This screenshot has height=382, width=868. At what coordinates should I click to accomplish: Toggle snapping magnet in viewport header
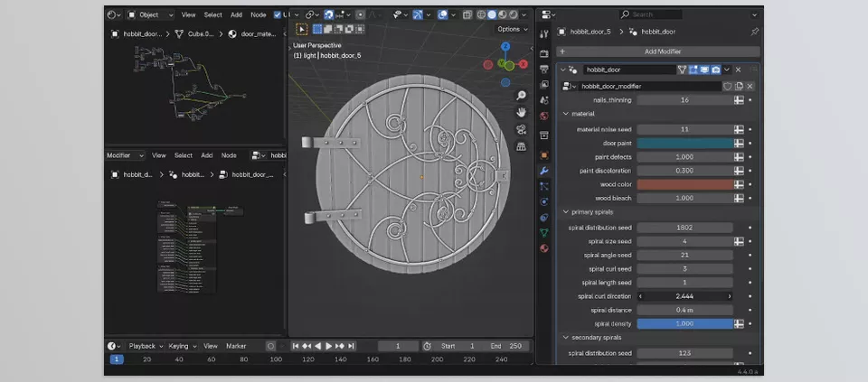(329, 15)
